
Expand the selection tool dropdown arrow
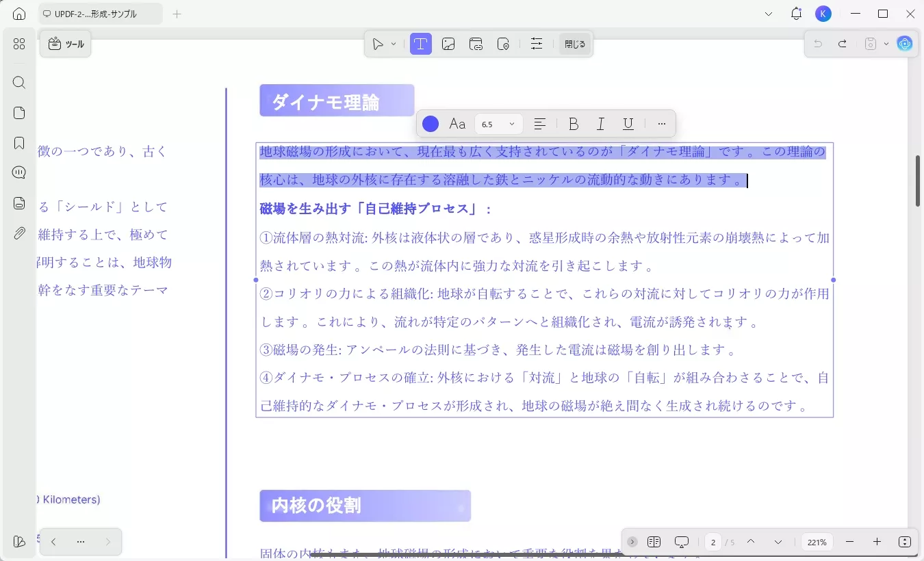(394, 43)
